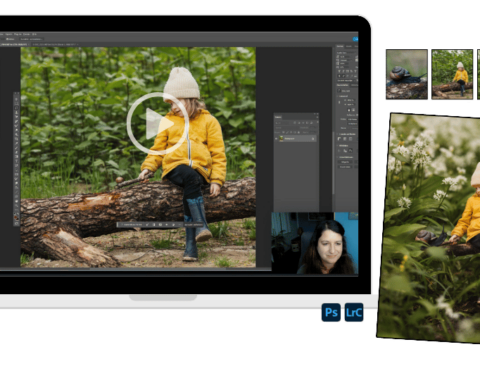The height and width of the screenshot is (380, 480).
Task: Toggle link width and height in Properties
Action: click(x=340, y=102)
